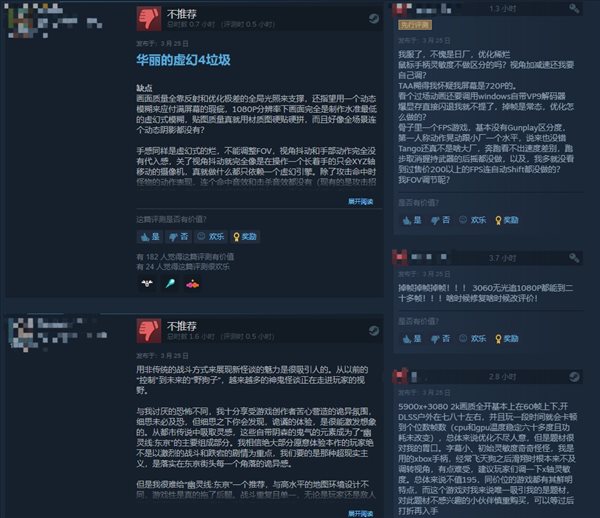Vote 是 on the 华丽的虚幻4垃圾 review

[x=150, y=237]
